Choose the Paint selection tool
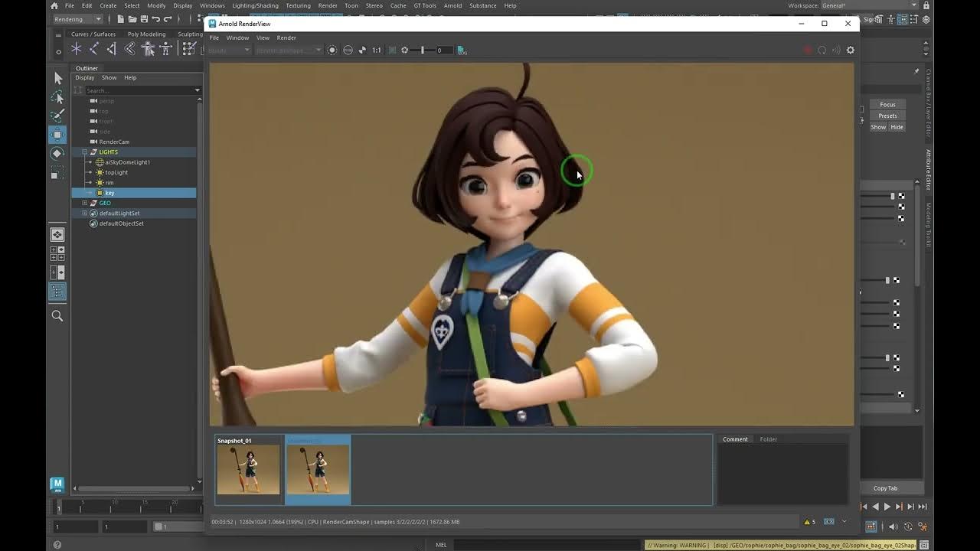The width and height of the screenshot is (980, 551). (x=57, y=116)
